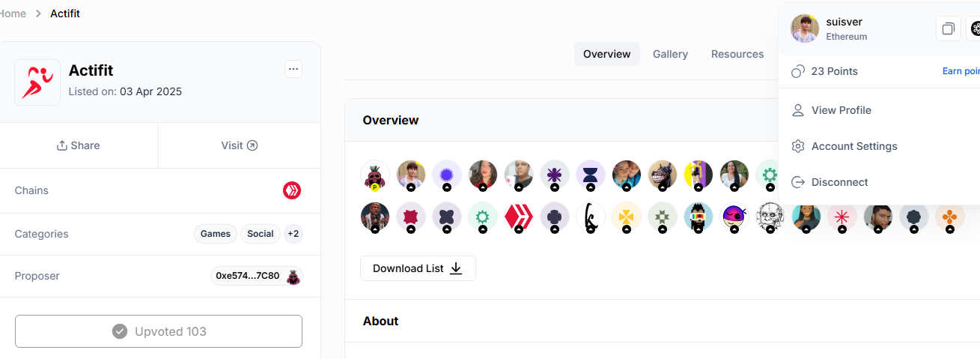980x359 pixels.
Task: Click the sketched skull face avatar
Action: point(770,217)
